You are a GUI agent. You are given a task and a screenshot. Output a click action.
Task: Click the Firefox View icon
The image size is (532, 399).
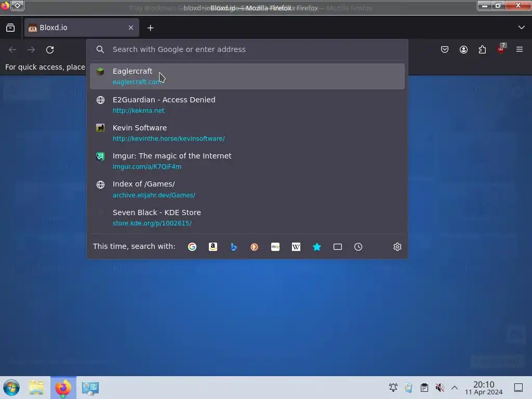(x=10, y=28)
